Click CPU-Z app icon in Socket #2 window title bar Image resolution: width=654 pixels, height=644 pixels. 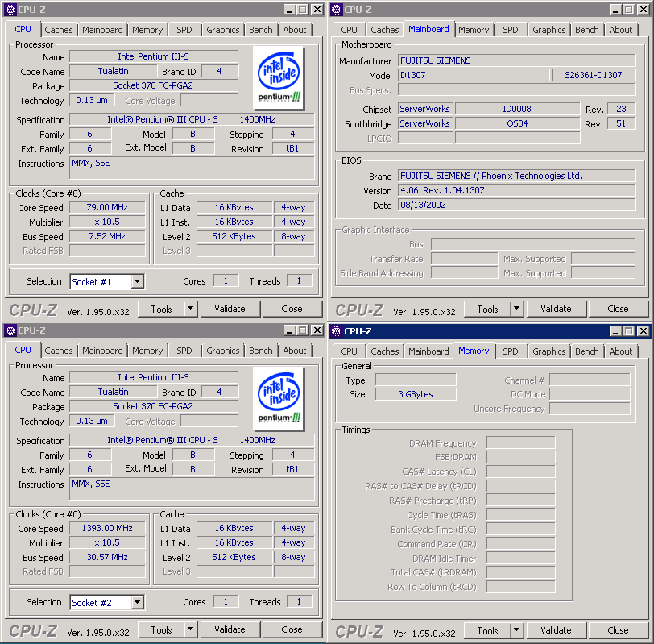click(10, 330)
